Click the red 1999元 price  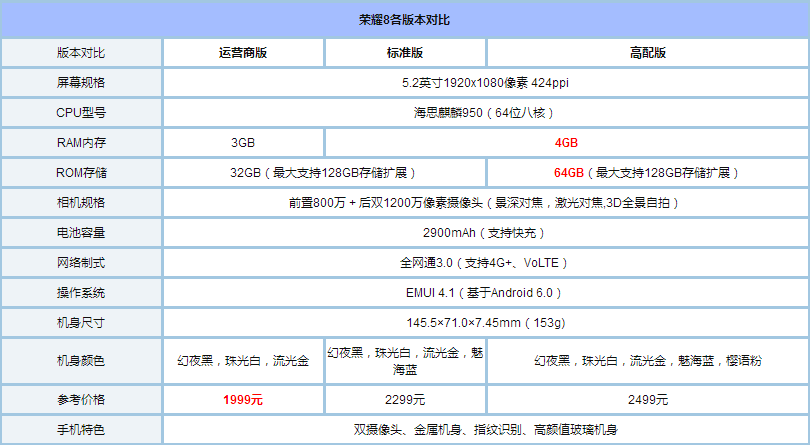pyautogui.click(x=243, y=400)
